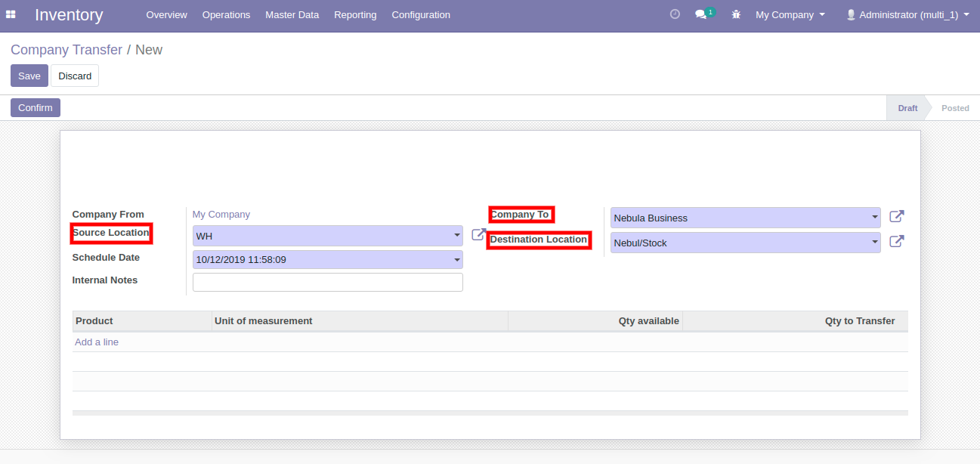This screenshot has height=464, width=980.
Task: Click the bug debug icon
Action: (736, 14)
